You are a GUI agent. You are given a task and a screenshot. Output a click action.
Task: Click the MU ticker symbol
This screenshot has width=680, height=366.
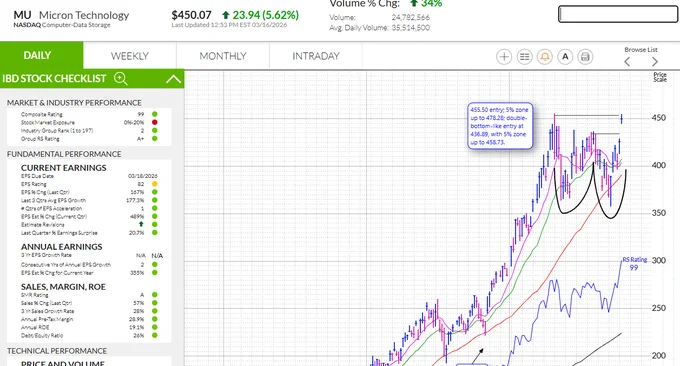(22, 15)
